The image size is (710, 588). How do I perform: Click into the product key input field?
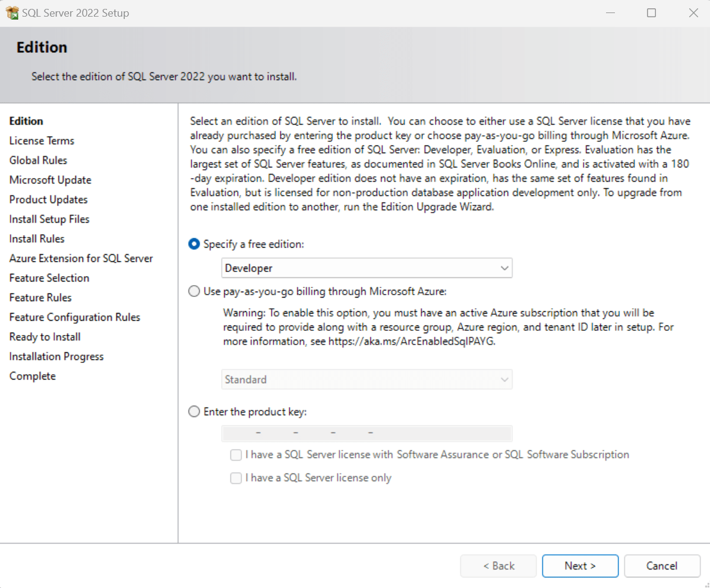coord(367,433)
